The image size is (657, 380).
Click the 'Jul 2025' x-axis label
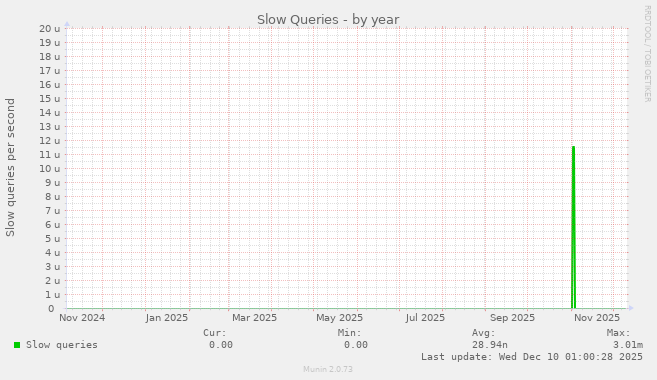tap(425, 318)
